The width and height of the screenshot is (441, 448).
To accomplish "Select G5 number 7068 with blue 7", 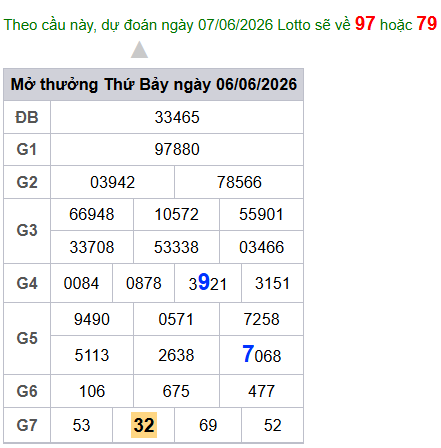I will [x=262, y=354].
